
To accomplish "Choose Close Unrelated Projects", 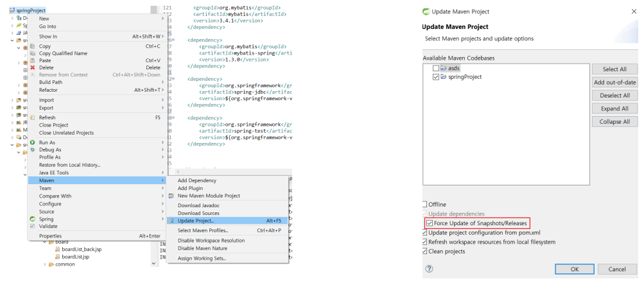I will 98,133.
